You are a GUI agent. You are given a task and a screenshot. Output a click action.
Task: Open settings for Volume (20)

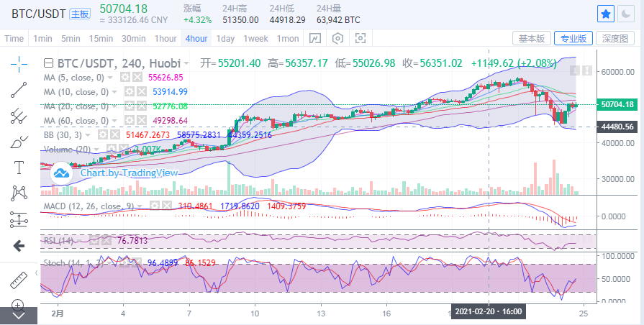(x=112, y=150)
